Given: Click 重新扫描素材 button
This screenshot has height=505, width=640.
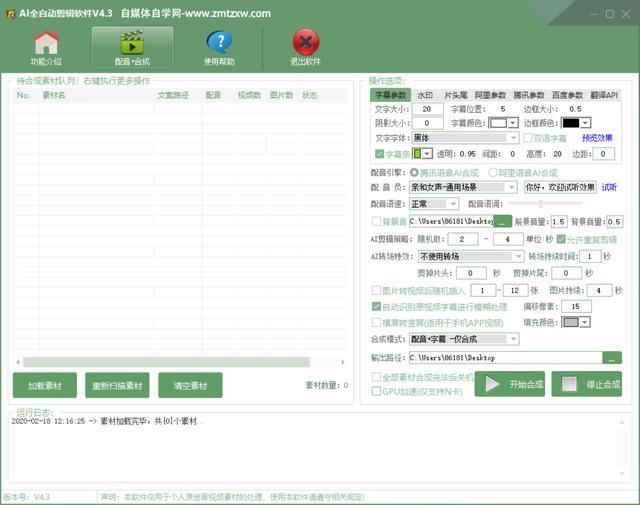Looking at the screenshot, I should click(117, 385).
